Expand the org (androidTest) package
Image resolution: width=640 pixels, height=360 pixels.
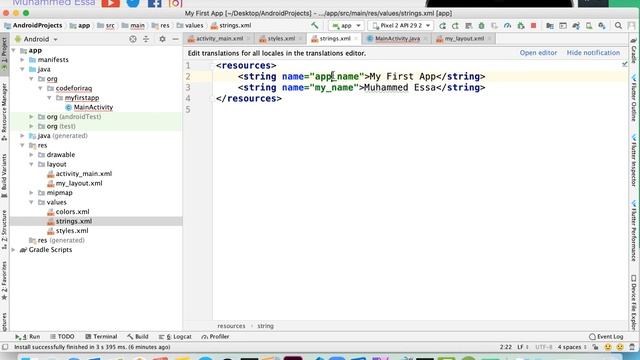32,117
